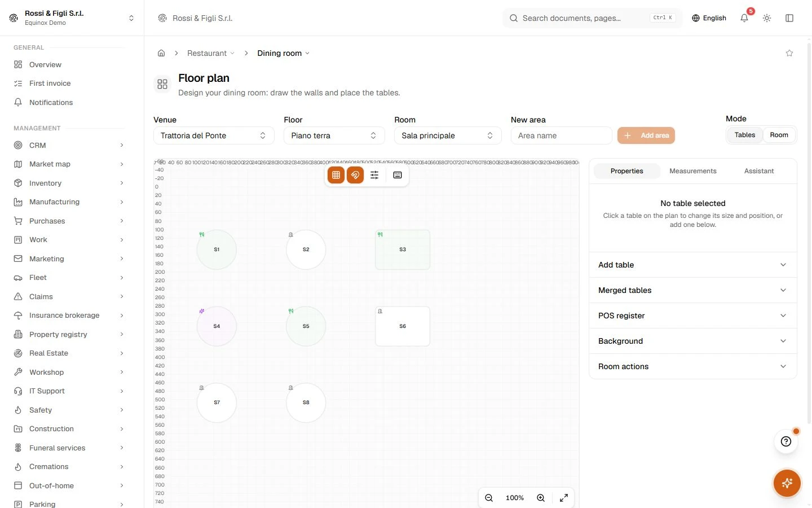Open the Room dropdown Sala principale
The width and height of the screenshot is (812, 508).
coord(448,135)
